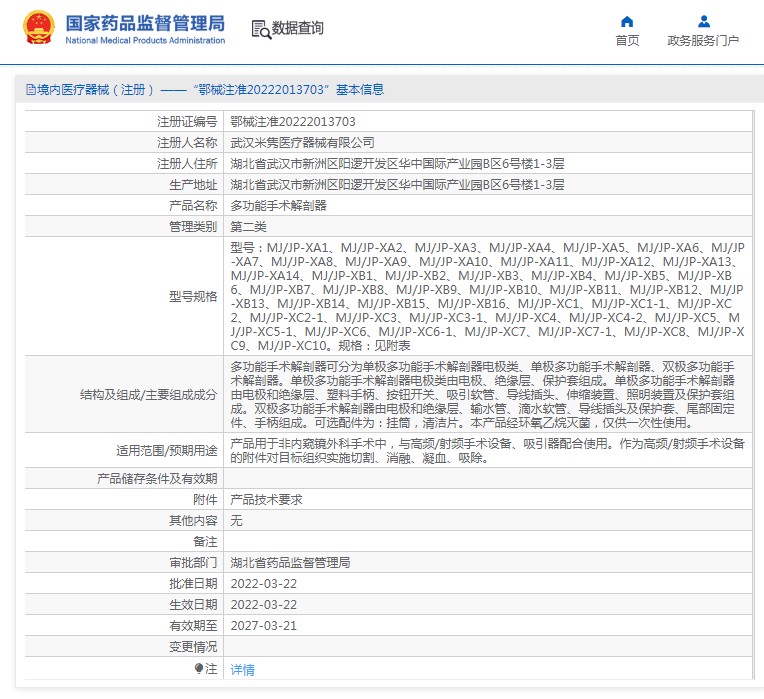Click the document icon before 境内医疗器械
764x699 pixels.
click(30, 90)
